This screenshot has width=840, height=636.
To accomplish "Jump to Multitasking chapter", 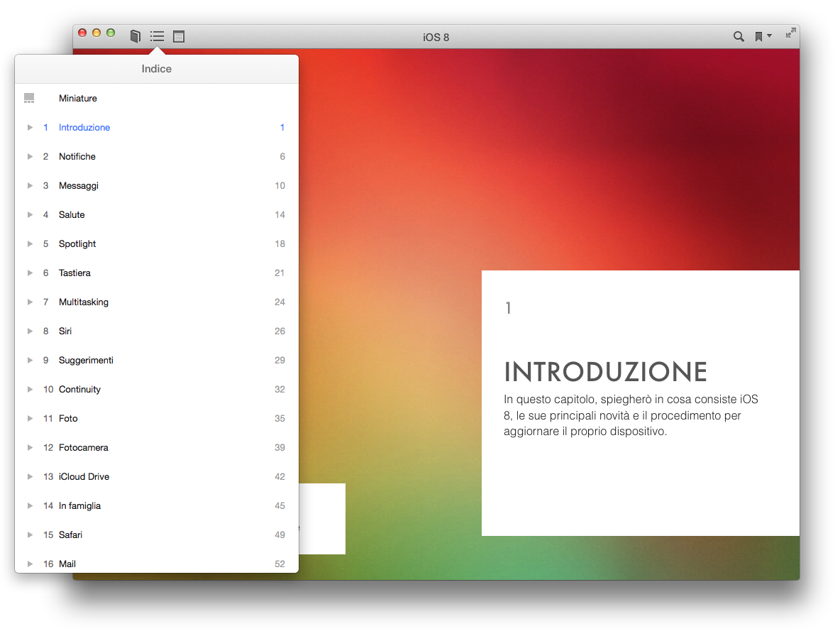I will (x=84, y=302).
